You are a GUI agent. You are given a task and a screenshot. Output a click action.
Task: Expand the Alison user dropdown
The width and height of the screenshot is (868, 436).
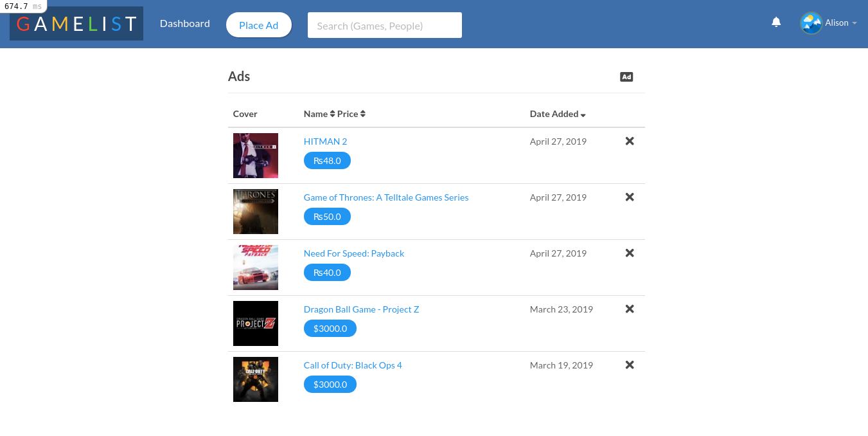click(841, 23)
